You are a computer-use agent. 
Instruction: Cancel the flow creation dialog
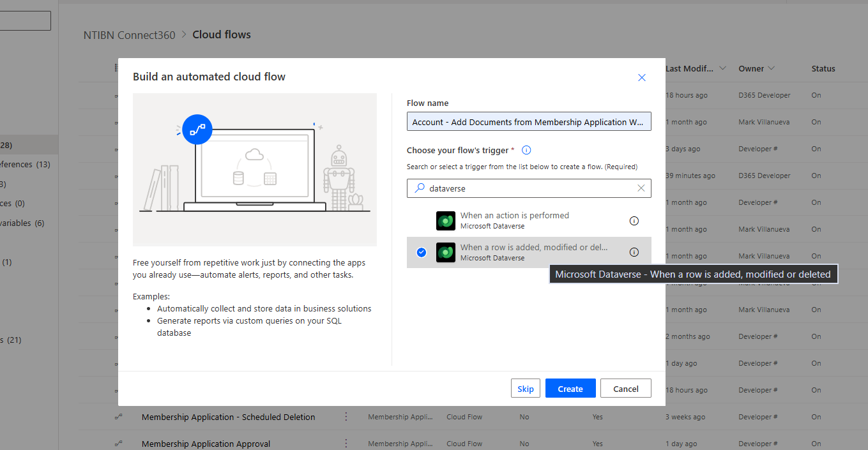click(625, 389)
